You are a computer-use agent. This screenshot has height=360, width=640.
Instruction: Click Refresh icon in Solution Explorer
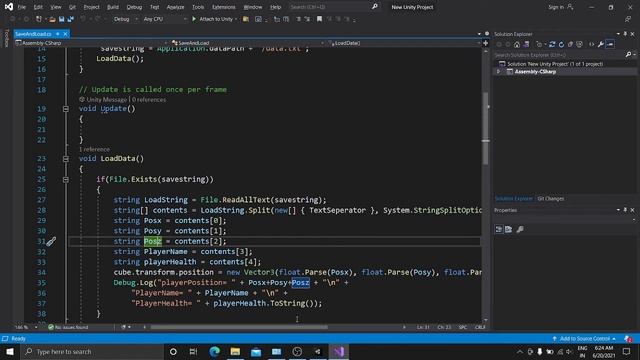click(561, 44)
